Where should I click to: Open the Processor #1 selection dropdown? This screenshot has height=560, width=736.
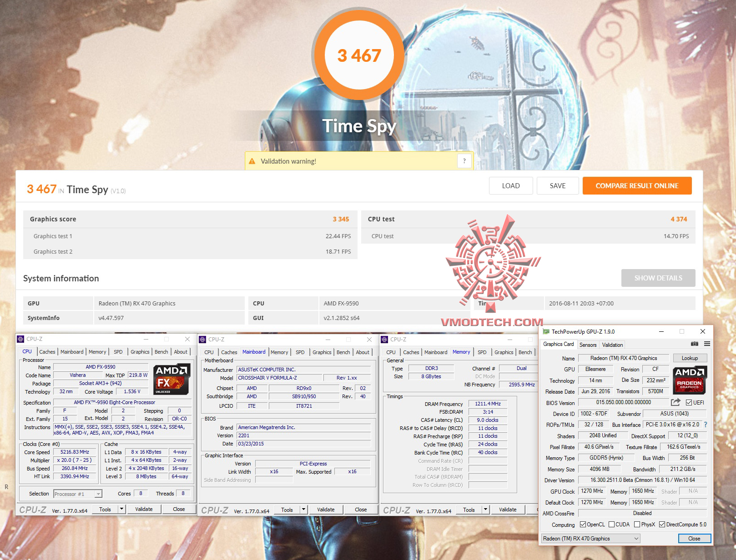coord(78,494)
